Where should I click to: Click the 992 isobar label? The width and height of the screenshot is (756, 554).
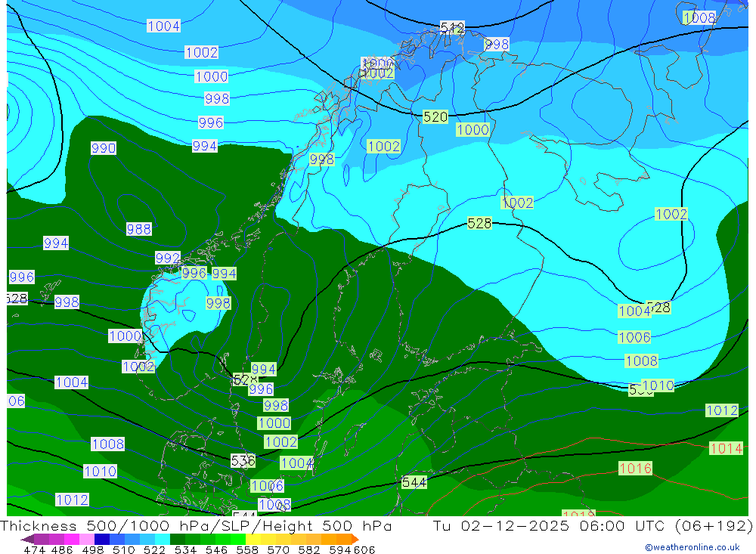click(x=167, y=258)
